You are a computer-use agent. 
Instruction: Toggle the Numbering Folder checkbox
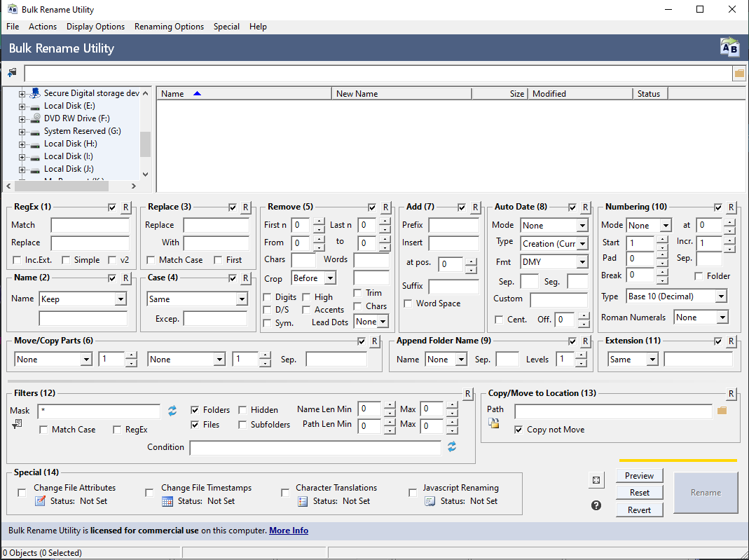tap(699, 276)
